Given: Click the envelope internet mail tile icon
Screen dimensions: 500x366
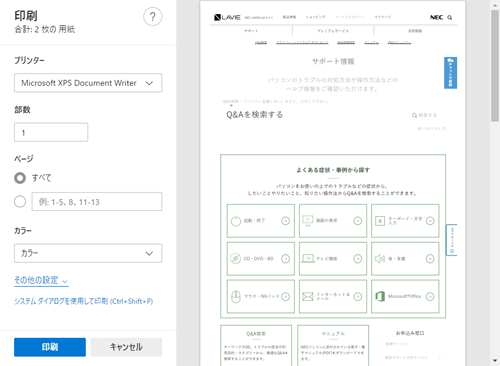Looking at the screenshot, I should [308, 296].
